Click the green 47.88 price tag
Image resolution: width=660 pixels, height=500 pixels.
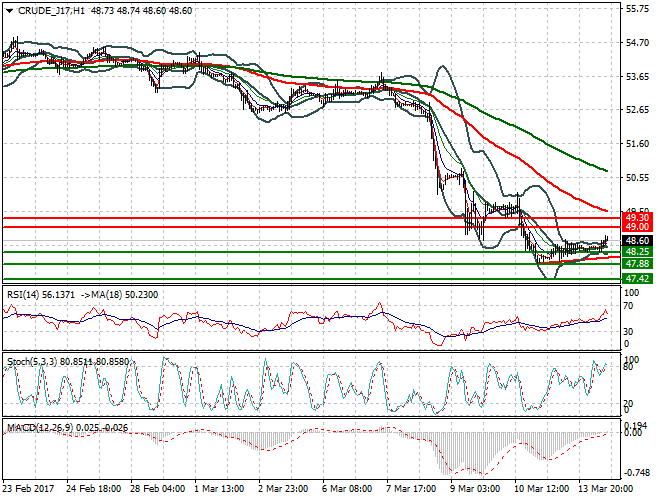coord(637,263)
